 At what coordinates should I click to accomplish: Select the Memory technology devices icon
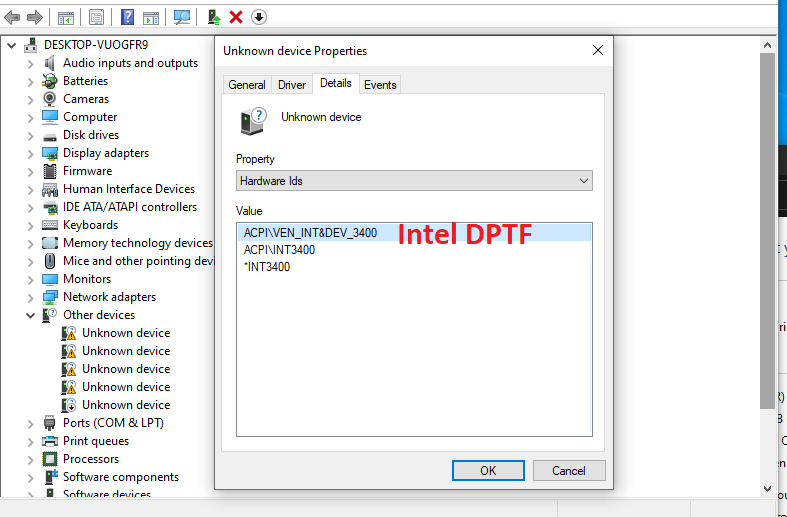pos(50,243)
